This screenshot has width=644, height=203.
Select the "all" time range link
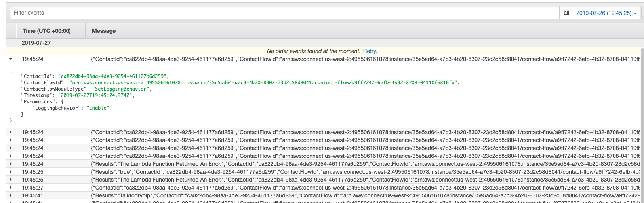tap(566, 13)
